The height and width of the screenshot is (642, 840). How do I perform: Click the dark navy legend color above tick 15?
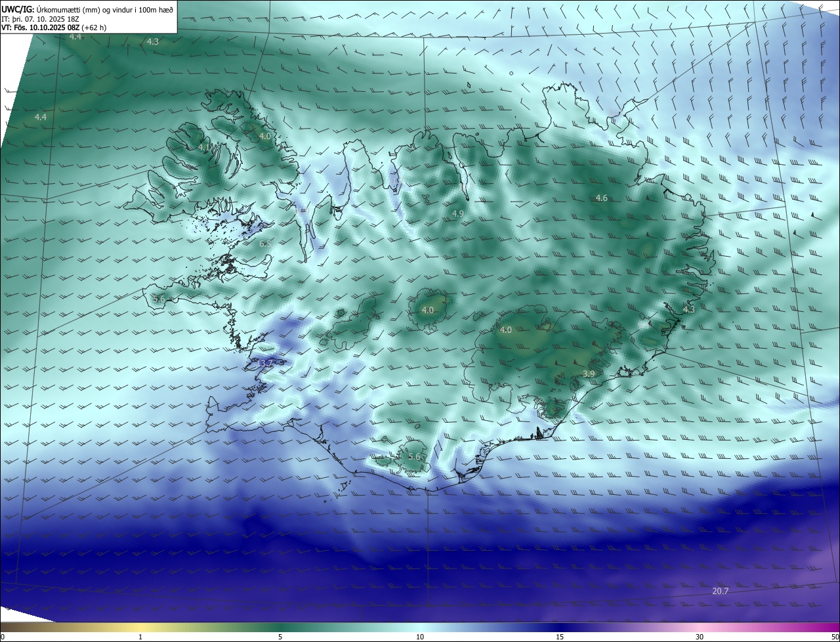point(560,627)
